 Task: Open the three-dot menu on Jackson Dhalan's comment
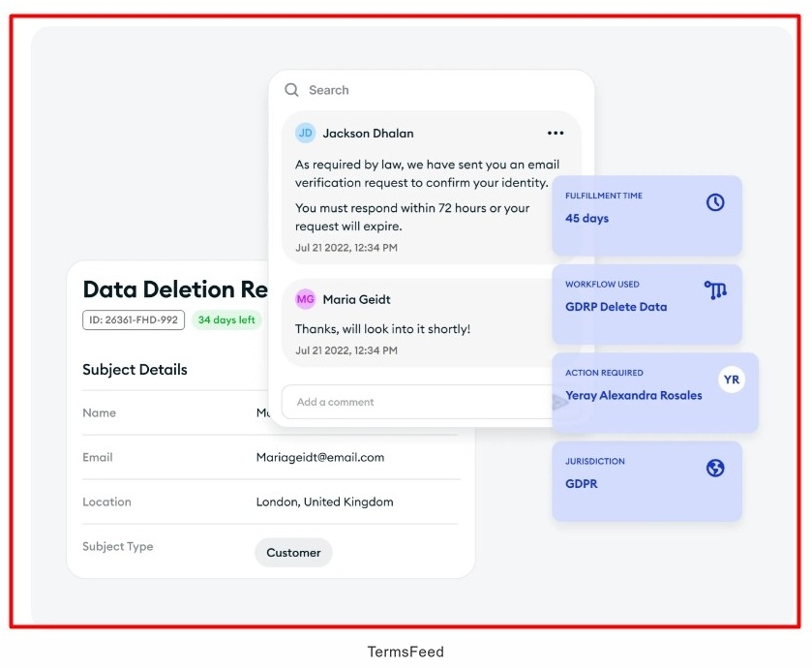(556, 133)
